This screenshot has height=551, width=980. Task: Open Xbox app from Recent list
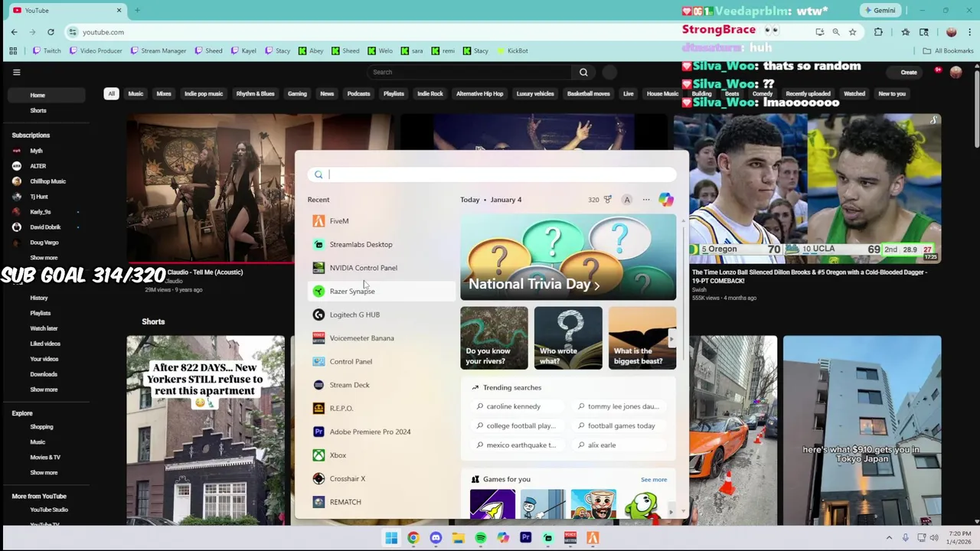(381, 455)
